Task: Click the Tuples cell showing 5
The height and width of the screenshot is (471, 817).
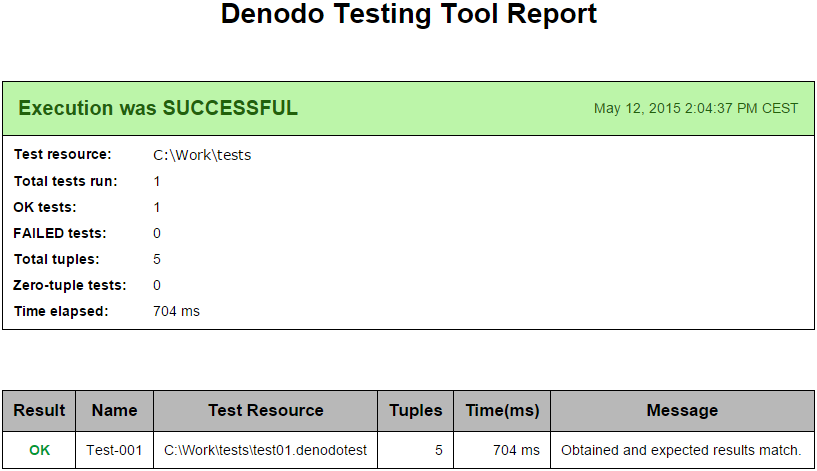Action: pyautogui.click(x=416, y=450)
